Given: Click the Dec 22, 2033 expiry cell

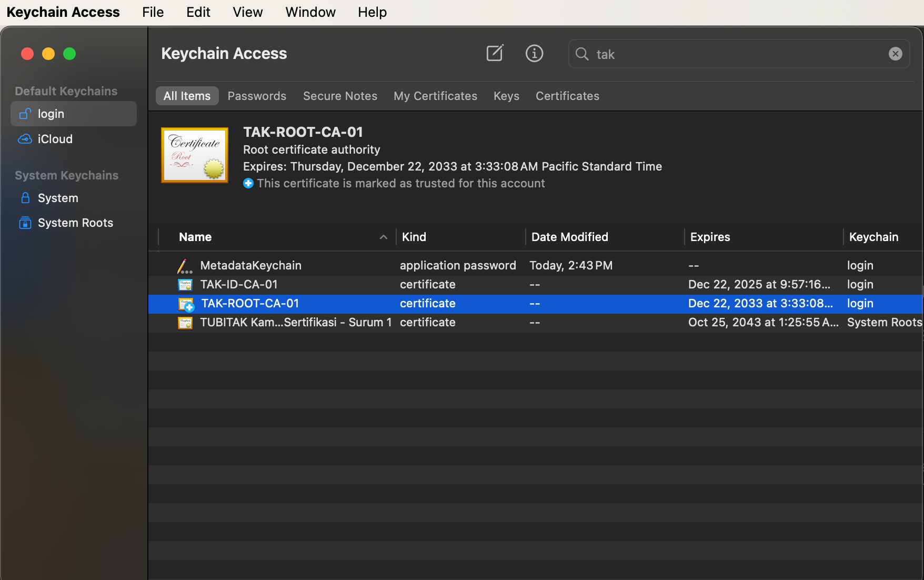Looking at the screenshot, I should click(x=761, y=303).
